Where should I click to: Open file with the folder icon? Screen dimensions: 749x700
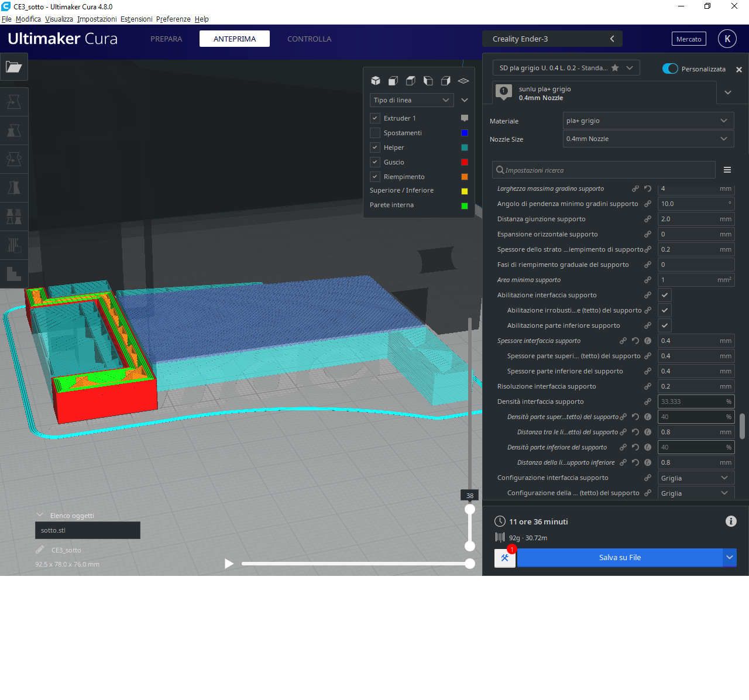click(14, 67)
